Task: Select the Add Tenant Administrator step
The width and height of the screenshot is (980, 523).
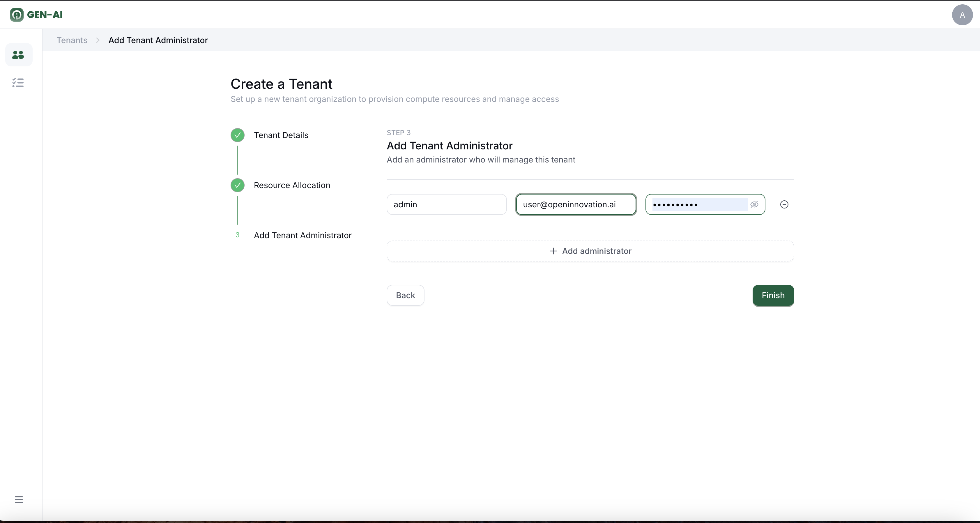Action: tap(303, 235)
